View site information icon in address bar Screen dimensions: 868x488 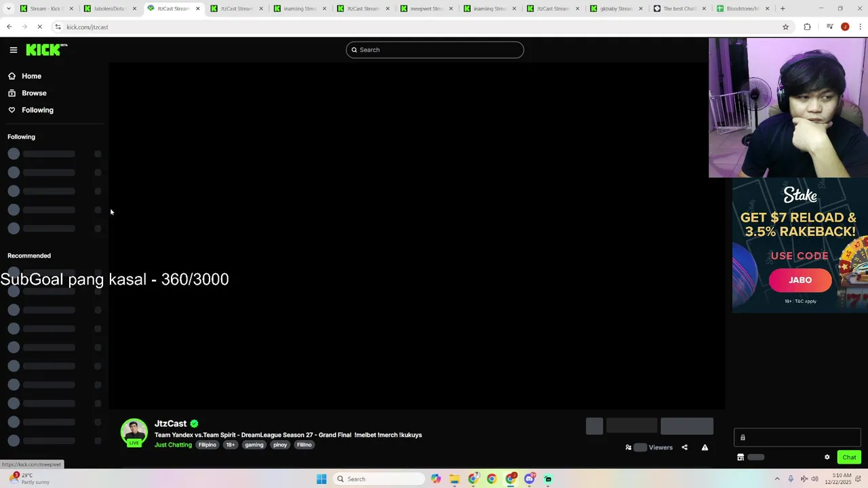tap(58, 27)
